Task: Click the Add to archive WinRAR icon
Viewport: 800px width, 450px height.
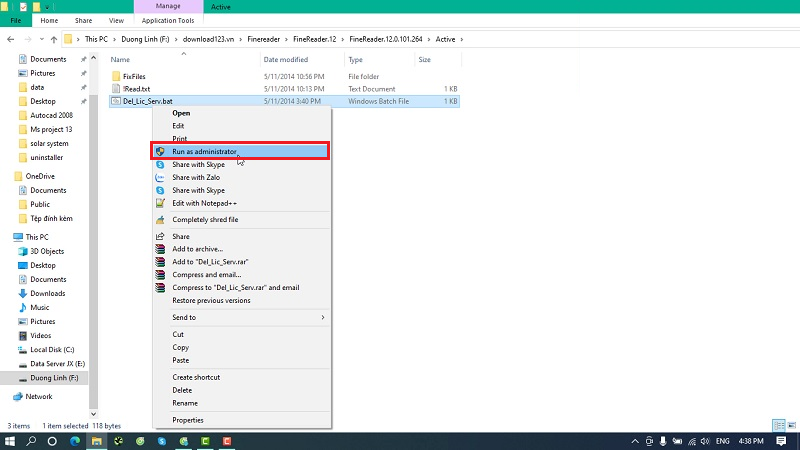Action: 160,249
